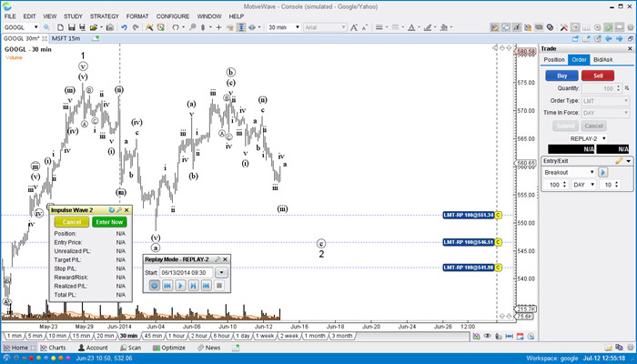637x364 pixels.
Task: Click the magenta dot in status bar
Action: click(68, 359)
